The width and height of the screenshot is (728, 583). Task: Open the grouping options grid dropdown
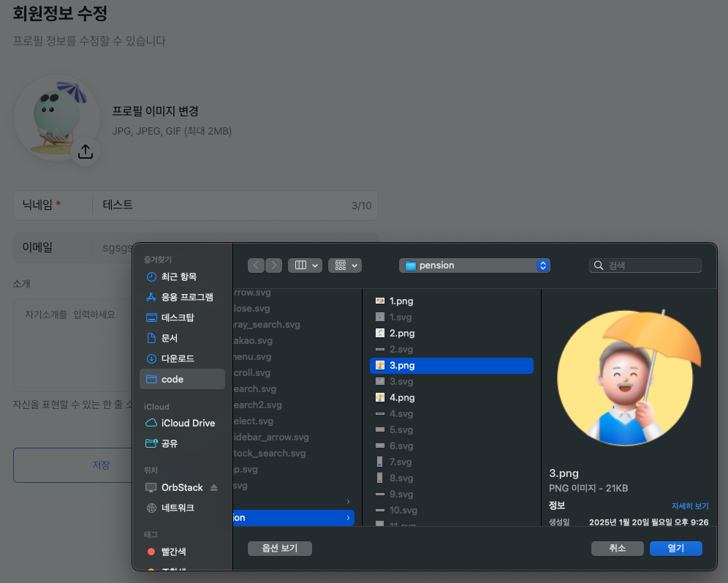tap(345, 266)
